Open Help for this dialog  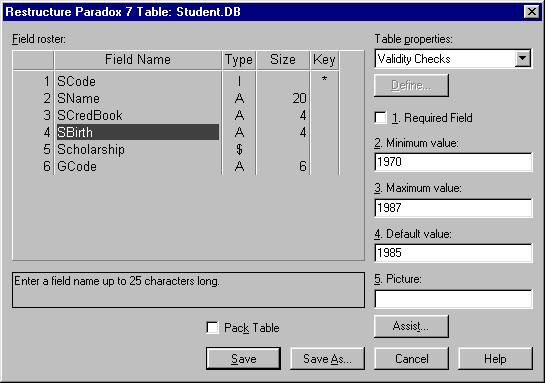click(495, 358)
